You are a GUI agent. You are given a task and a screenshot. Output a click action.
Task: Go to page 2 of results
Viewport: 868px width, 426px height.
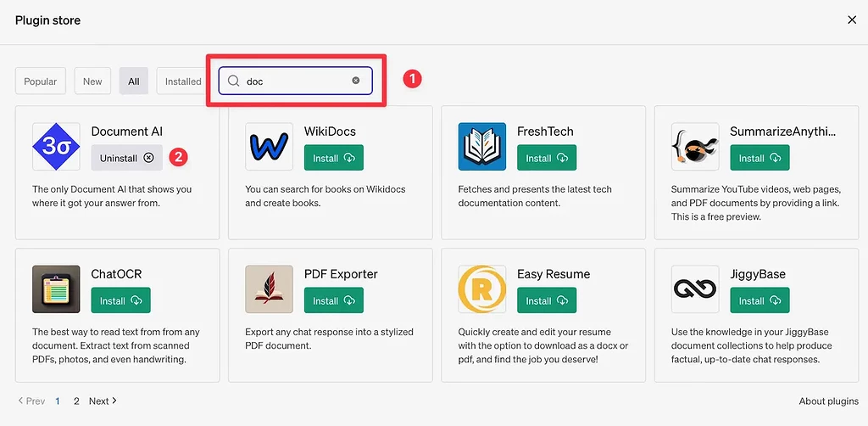[76, 401]
